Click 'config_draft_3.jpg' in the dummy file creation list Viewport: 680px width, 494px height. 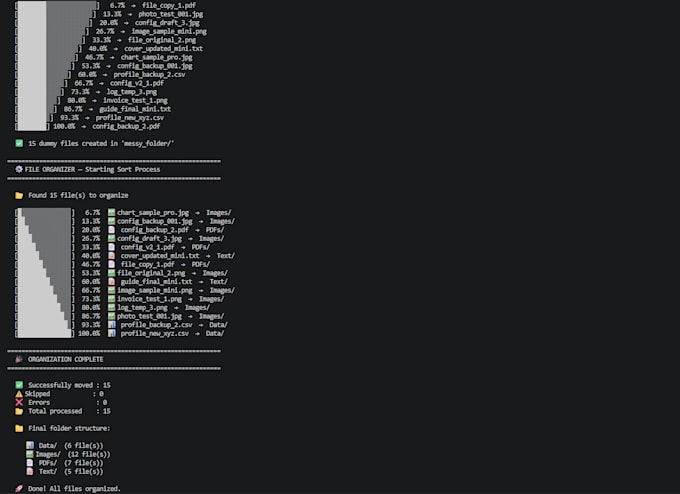pyautogui.click(x=167, y=23)
